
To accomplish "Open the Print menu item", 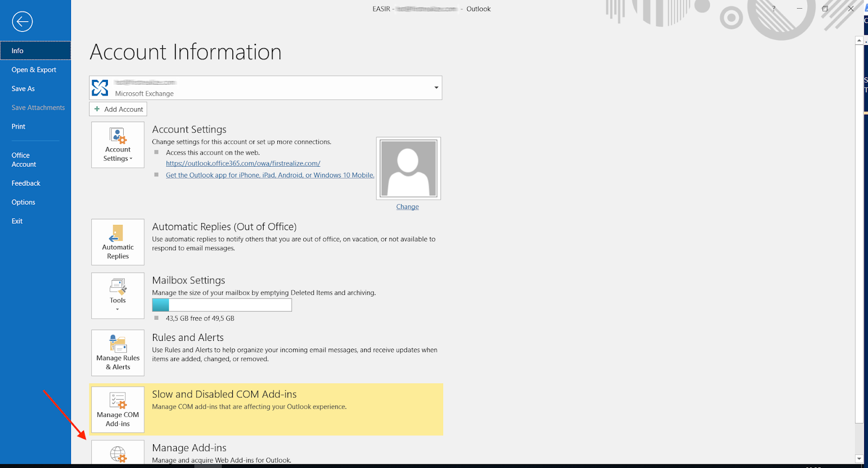I will 18,127.
